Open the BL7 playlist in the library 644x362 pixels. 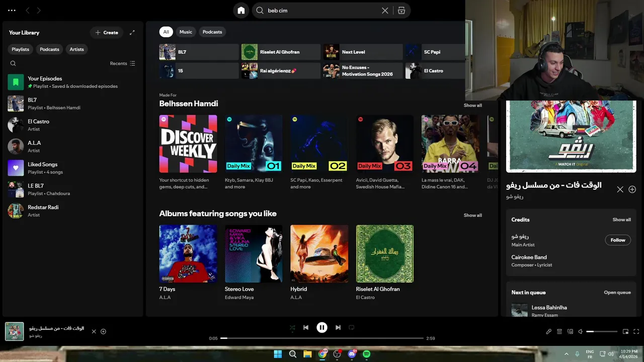click(73, 104)
